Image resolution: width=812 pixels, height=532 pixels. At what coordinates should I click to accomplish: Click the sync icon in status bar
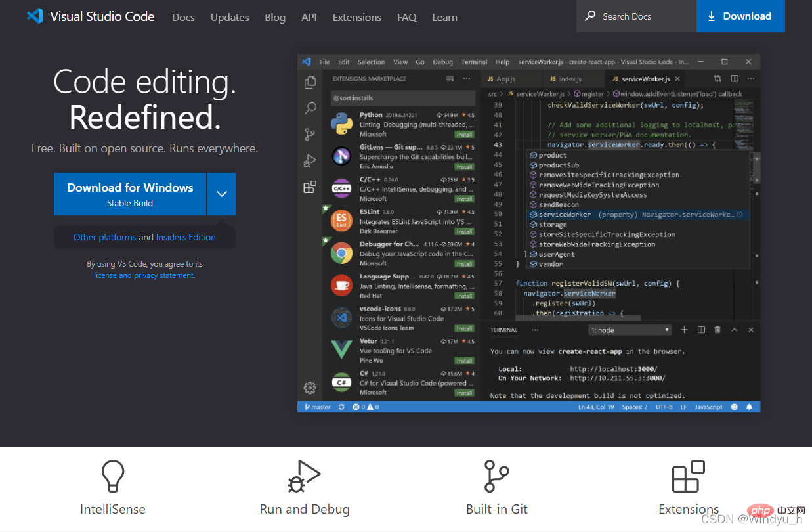point(341,407)
